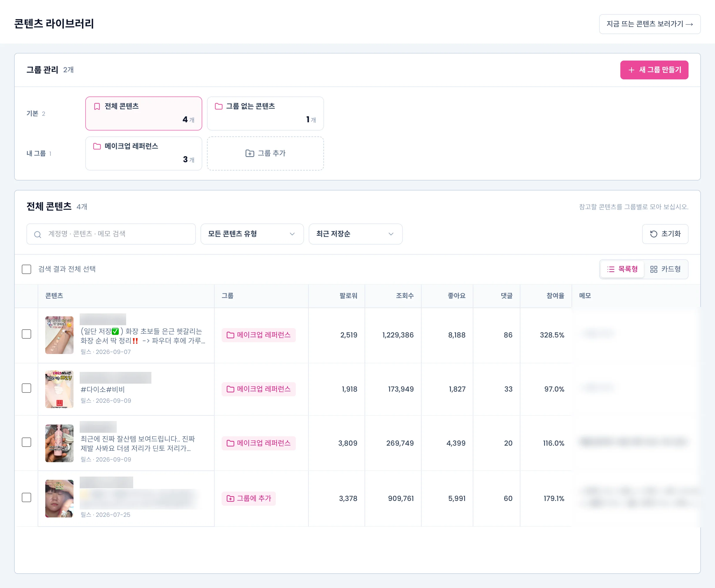
Task: Click folder icon on first row's 메이크업 레퍼런스 tag
Action: coord(230,335)
